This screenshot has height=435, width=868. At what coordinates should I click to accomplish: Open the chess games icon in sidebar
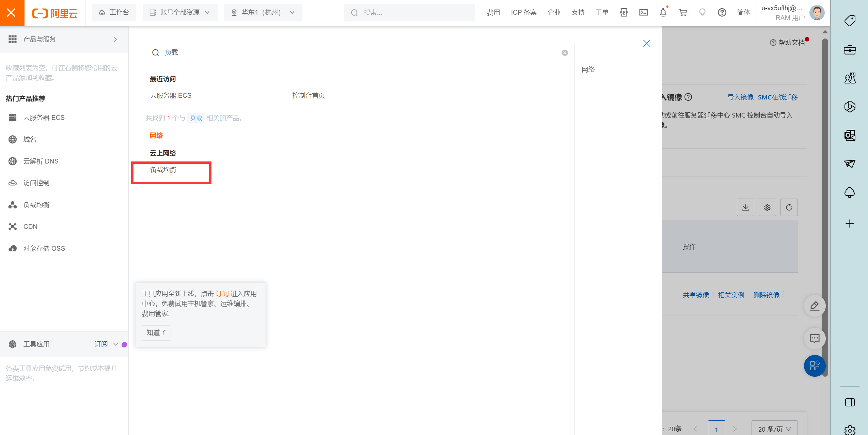850,78
